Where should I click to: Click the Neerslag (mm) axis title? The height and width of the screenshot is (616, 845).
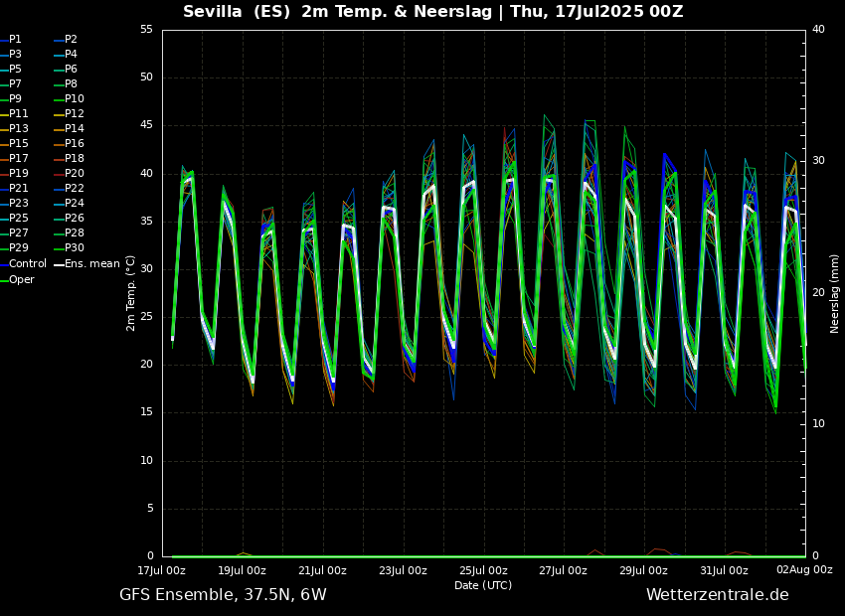click(x=835, y=292)
